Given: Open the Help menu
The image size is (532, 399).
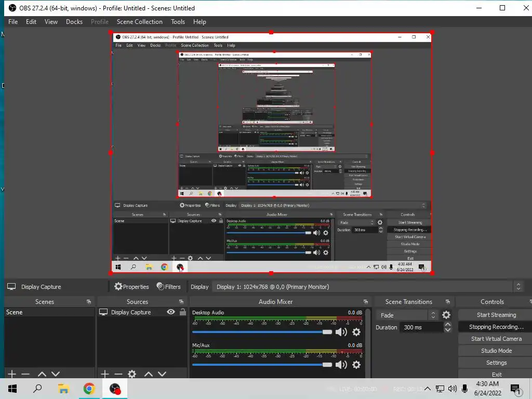Looking at the screenshot, I should click(x=199, y=22).
